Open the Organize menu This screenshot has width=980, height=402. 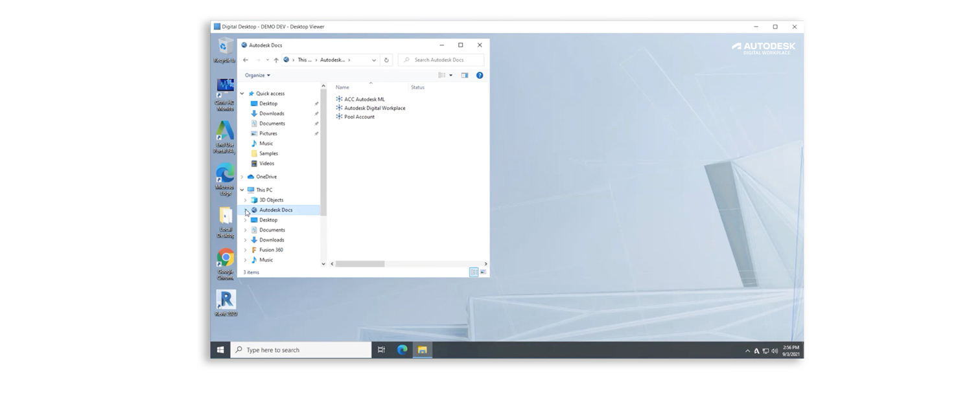[x=255, y=75]
